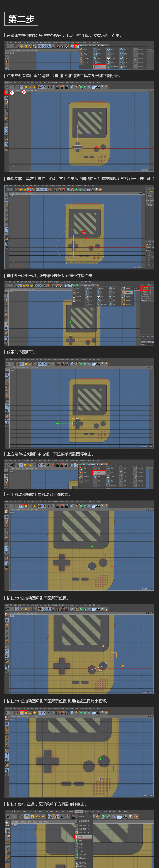Open 角色 menu in the bottom screenshot

[86, 811]
